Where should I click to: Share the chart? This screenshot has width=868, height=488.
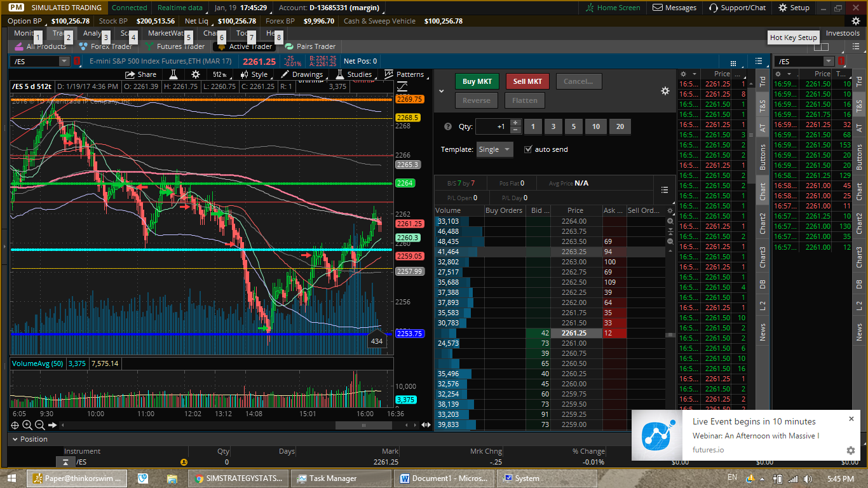pos(141,74)
